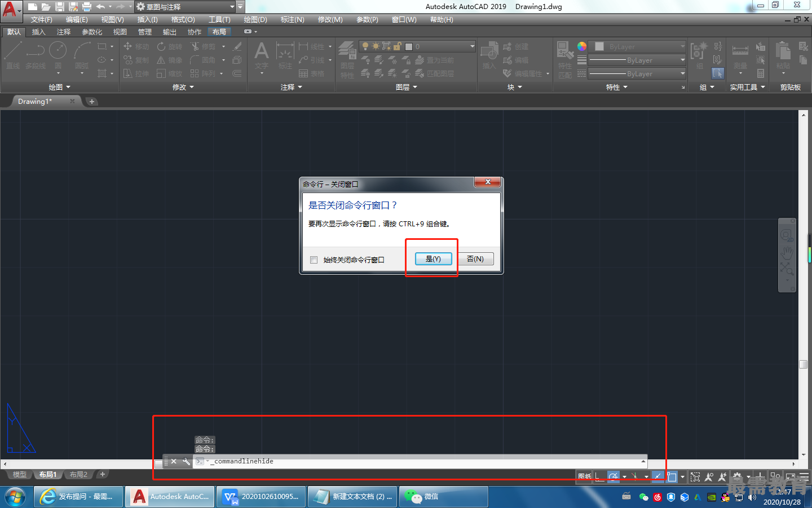Expand the 实用工具 panel flyout

(747, 87)
